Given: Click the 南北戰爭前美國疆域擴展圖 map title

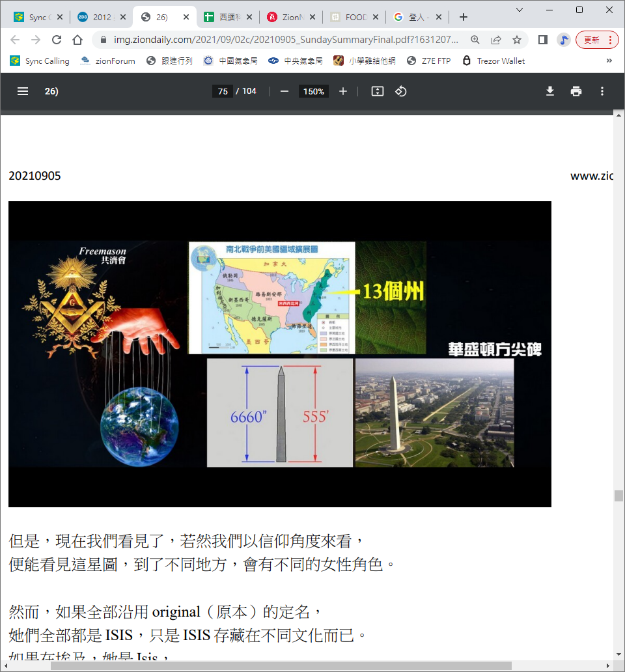Looking at the screenshot, I should [x=272, y=249].
